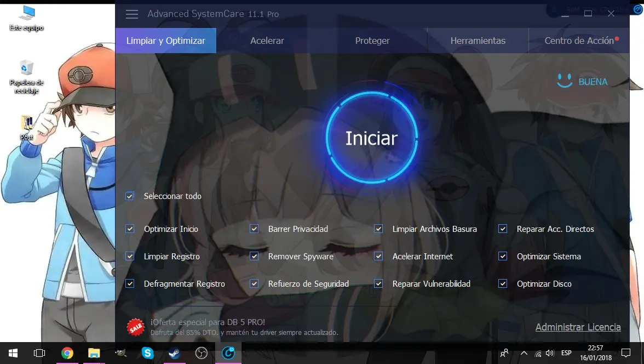Switch the ESP input language indicator
Screen dimensions: 644x364
click(566, 353)
